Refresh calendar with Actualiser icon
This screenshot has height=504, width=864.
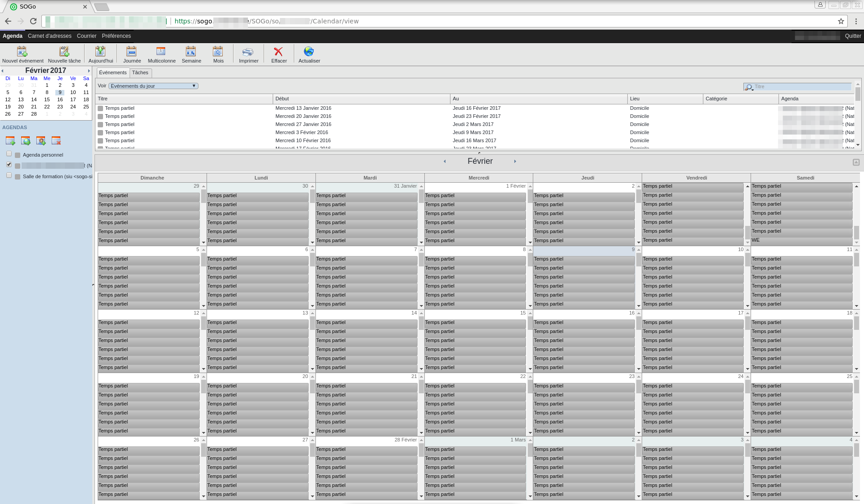(x=309, y=52)
